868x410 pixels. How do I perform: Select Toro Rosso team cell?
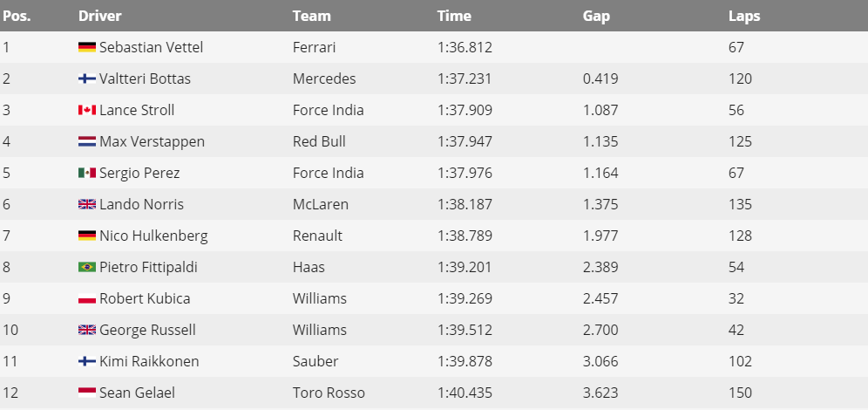[329, 393]
